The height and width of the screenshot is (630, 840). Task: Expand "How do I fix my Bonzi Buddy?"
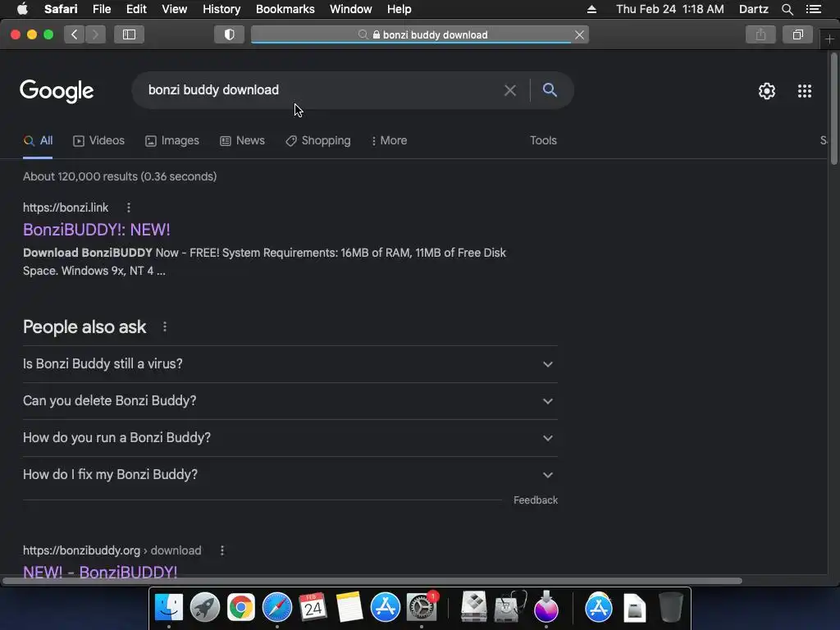tap(290, 475)
